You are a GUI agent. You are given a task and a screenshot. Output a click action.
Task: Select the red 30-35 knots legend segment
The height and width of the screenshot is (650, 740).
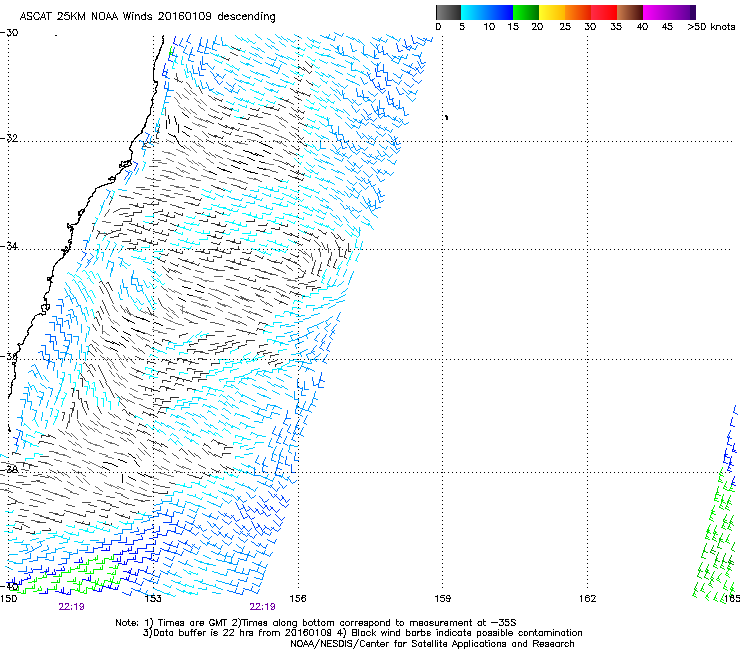click(604, 12)
